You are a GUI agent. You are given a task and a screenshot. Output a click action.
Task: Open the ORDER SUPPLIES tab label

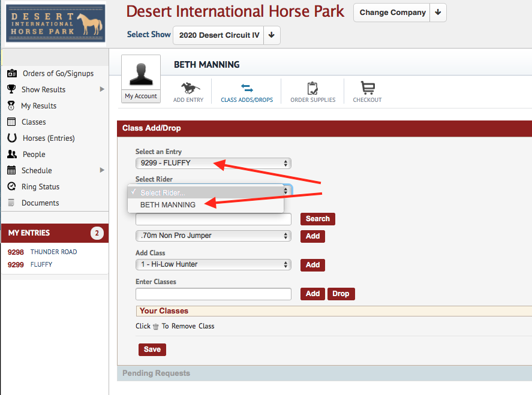pyautogui.click(x=313, y=99)
